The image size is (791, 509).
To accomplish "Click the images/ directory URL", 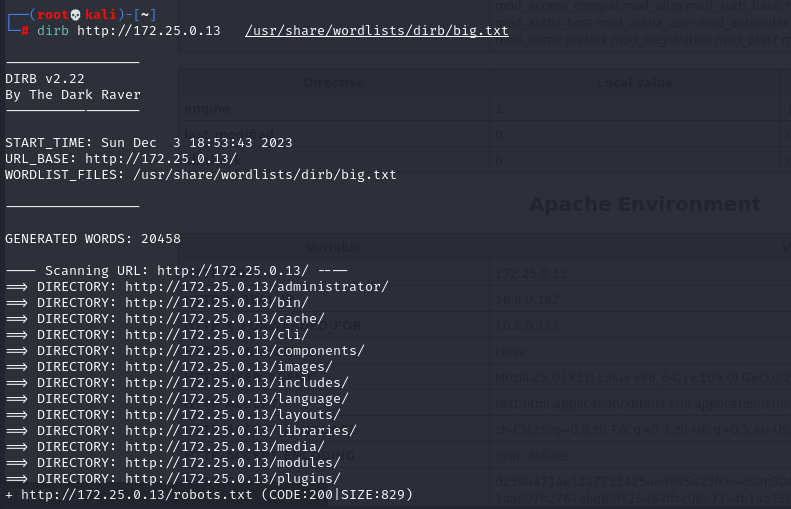I will pyautogui.click(x=229, y=367).
